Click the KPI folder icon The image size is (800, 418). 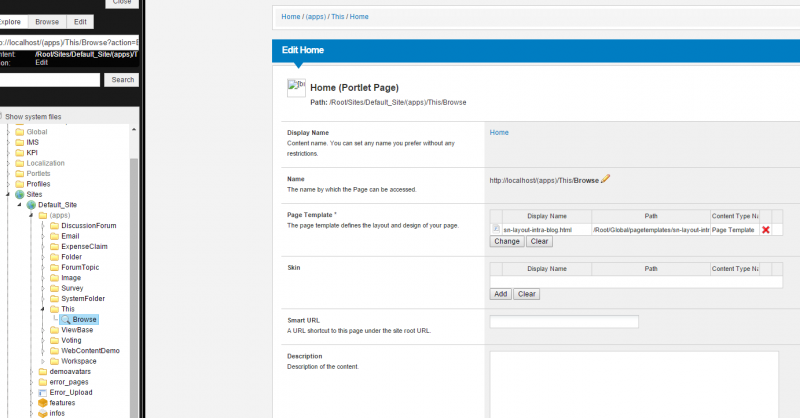click(x=20, y=153)
